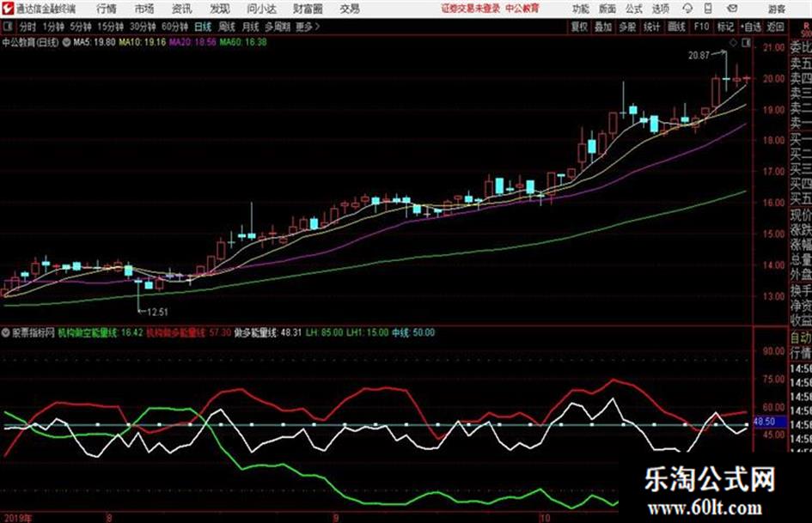Click the 中线: 50.00 label

tap(413, 333)
